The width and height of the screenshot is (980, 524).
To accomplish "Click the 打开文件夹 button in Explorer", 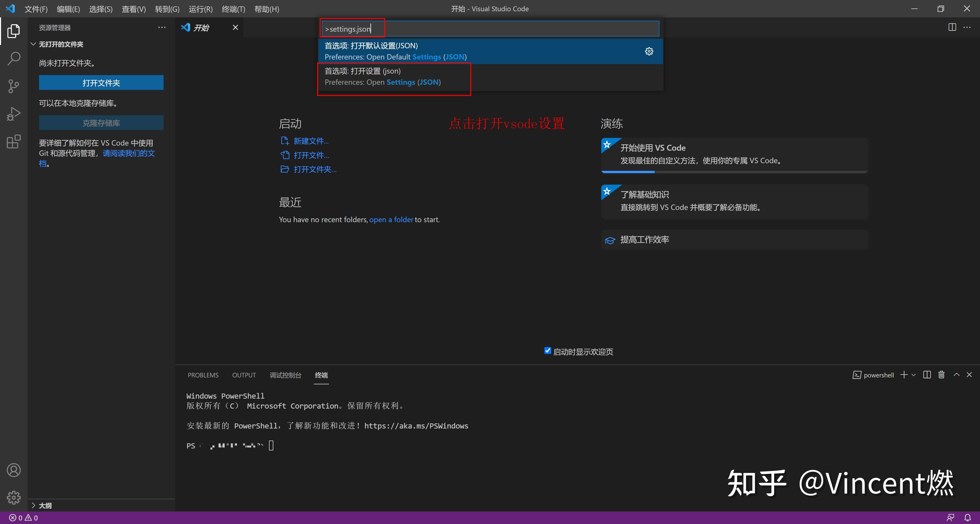I will point(101,82).
